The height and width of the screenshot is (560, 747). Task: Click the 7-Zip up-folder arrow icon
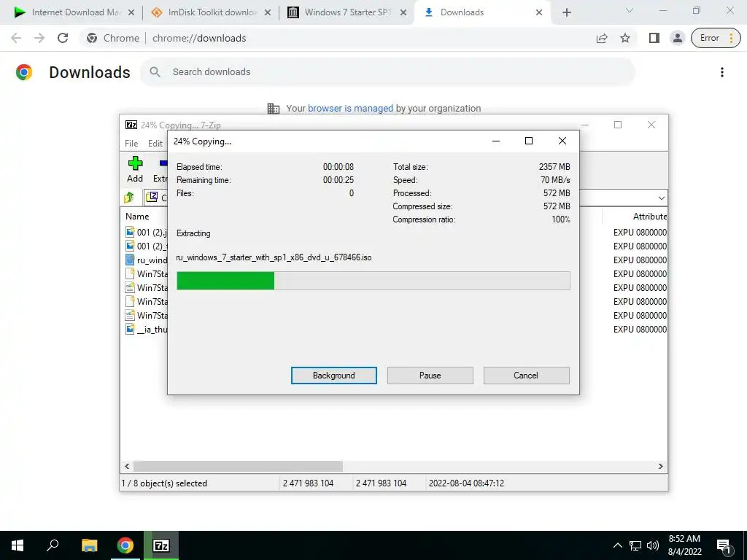pos(129,197)
